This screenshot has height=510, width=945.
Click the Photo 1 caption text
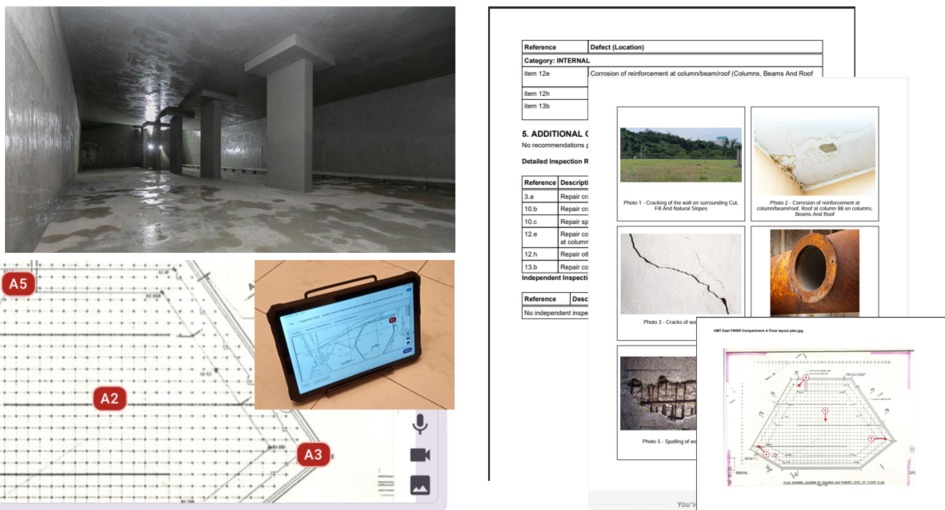680,206
